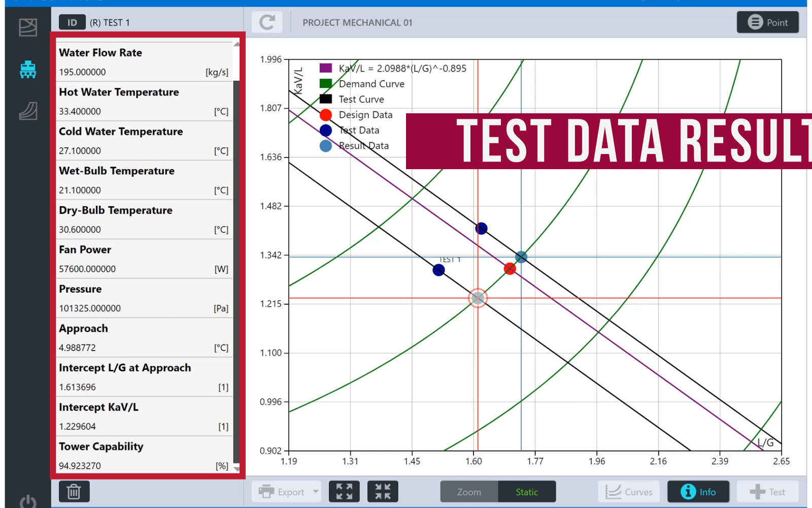Viewport: 812px width, 508px height.
Task: Click the red Design Data legend marker
Action: pyautogui.click(x=326, y=115)
